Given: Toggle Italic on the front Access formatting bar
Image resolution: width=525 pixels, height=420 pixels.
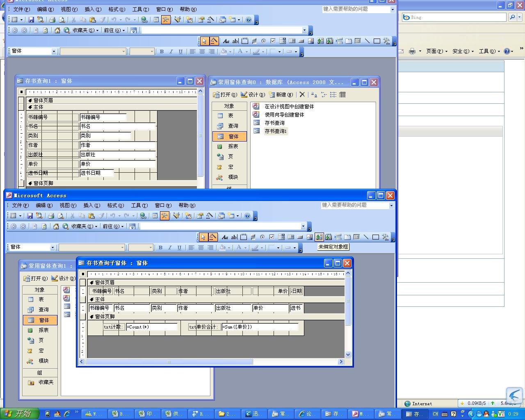Looking at the screenshot, I should (x=170, y=247).
